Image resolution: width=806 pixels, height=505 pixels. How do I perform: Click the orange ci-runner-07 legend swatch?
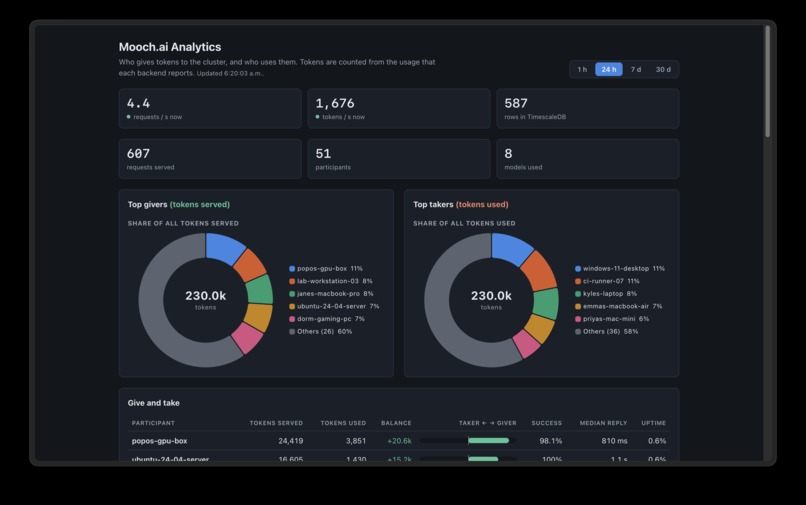(x=578, y=281)
